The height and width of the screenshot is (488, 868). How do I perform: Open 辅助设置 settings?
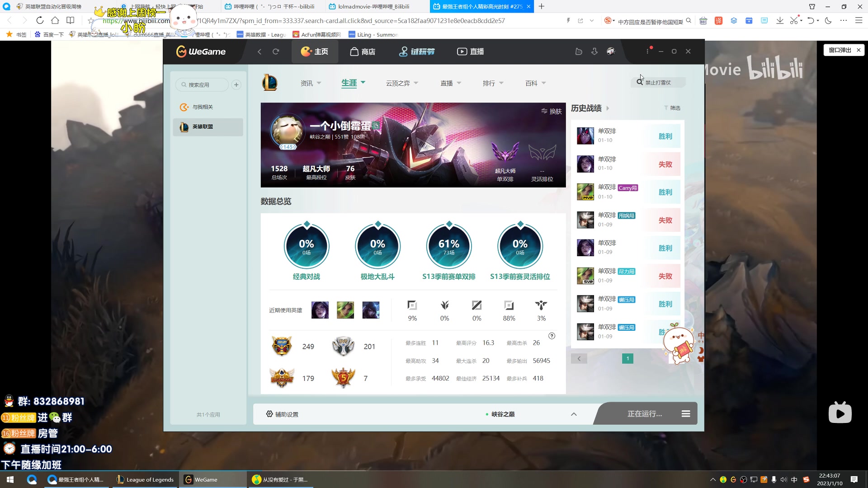(x=282, y=414)
